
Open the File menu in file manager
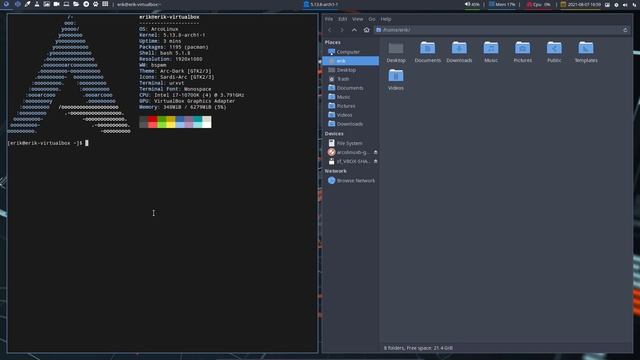pyautogui.click(x=329, y=19)
